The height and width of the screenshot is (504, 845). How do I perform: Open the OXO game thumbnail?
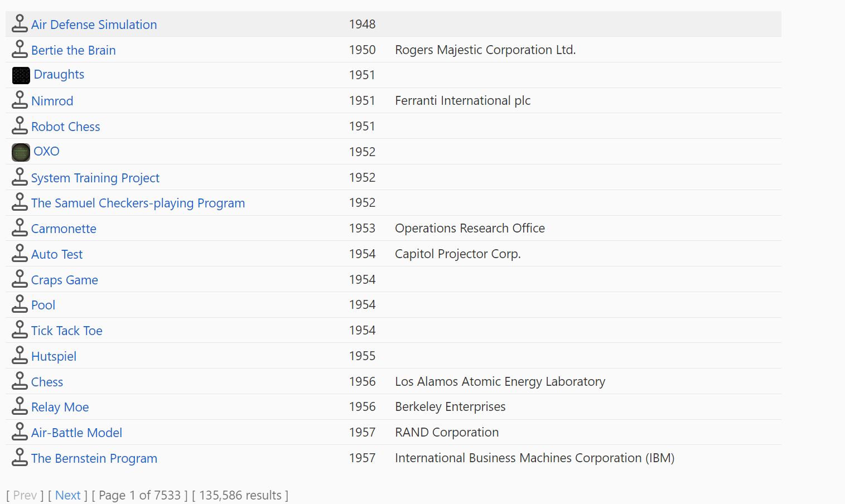pyautogui.click(x=21, y=152)
